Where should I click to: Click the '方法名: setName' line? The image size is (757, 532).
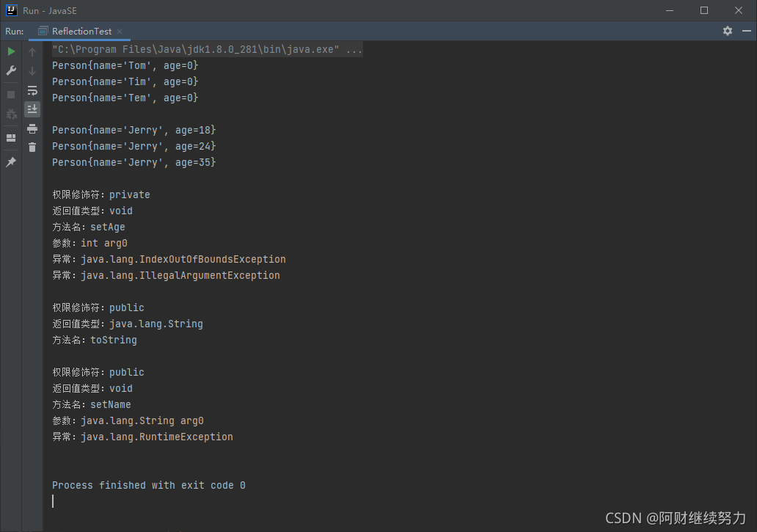[92, 404]
